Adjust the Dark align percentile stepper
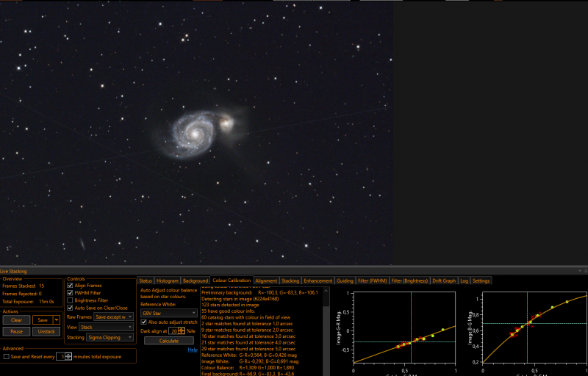This screenshot has width=588, height=376. point(182,330)
